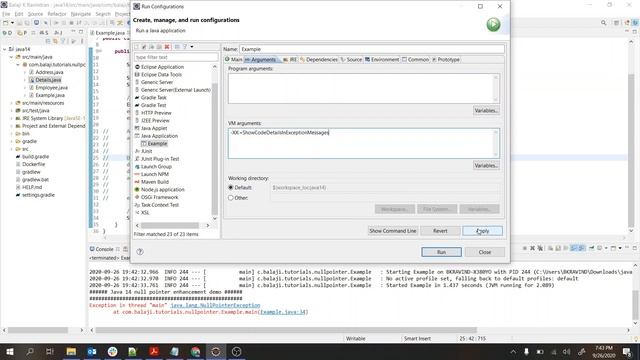Viewport: 640px width, 360px height.
Task: Click the Maximize icon of the Console view
Action: point(635,248)
